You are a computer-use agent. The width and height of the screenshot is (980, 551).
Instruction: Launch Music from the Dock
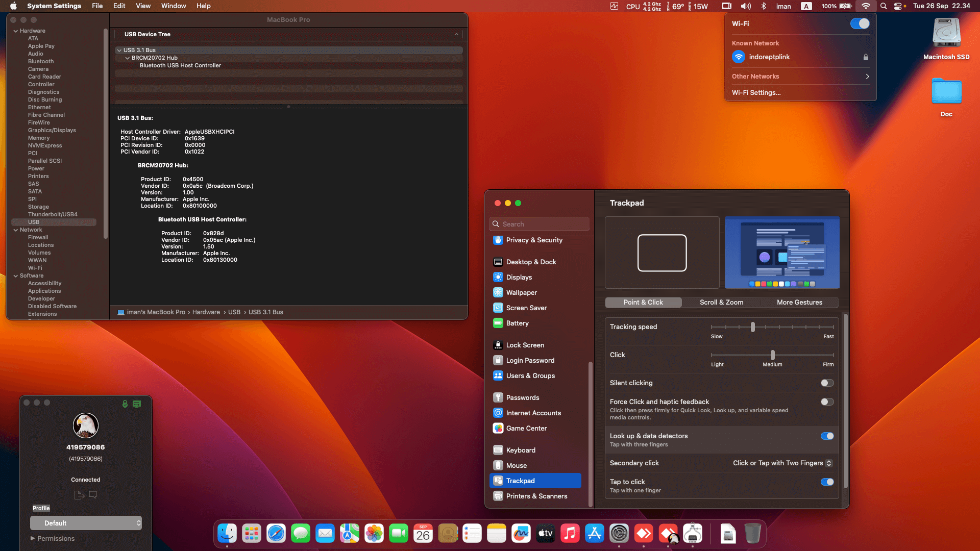570,533
